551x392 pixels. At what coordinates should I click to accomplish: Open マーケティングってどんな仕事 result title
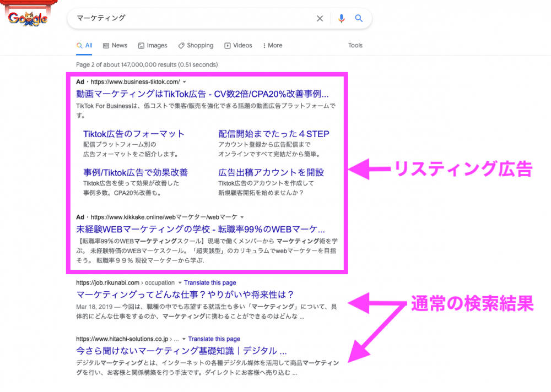185,295
